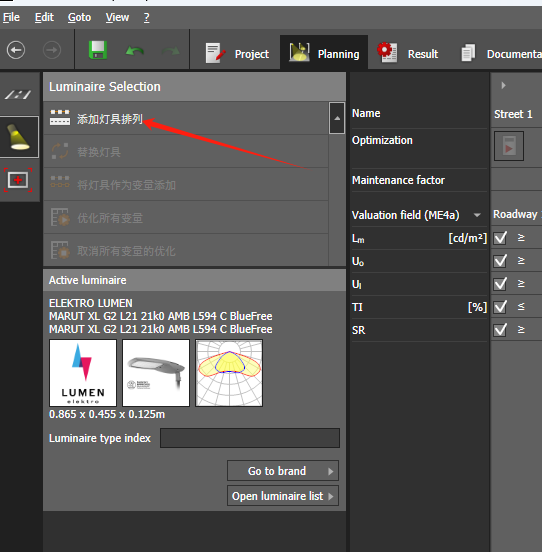Toggle the SR checkbox
The height and width of the screenshot is (552, 542).
500,330
